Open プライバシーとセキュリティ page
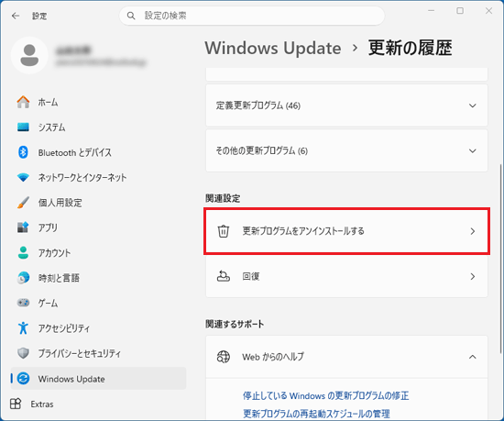Viewport: 504px width, 421px height. (80, 353)
